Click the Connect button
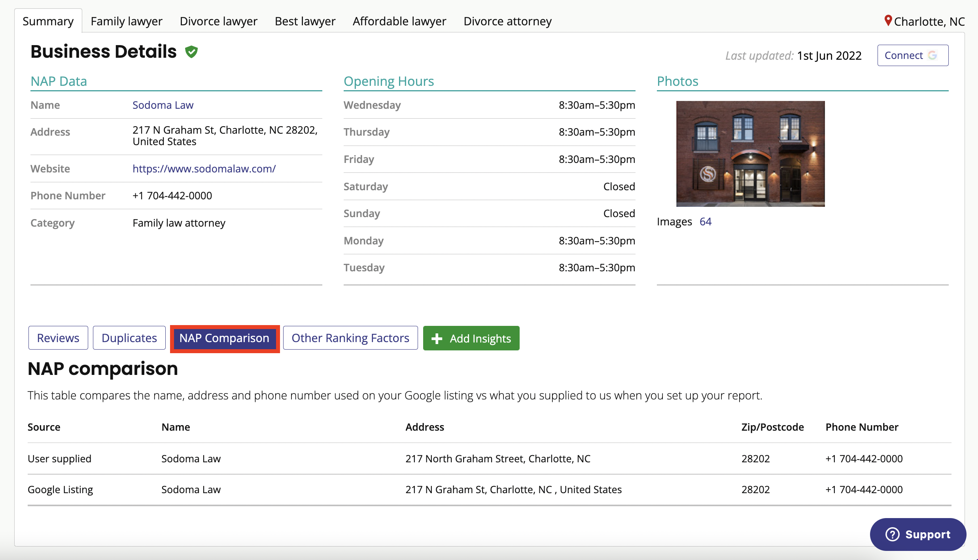 pos(913,55)
